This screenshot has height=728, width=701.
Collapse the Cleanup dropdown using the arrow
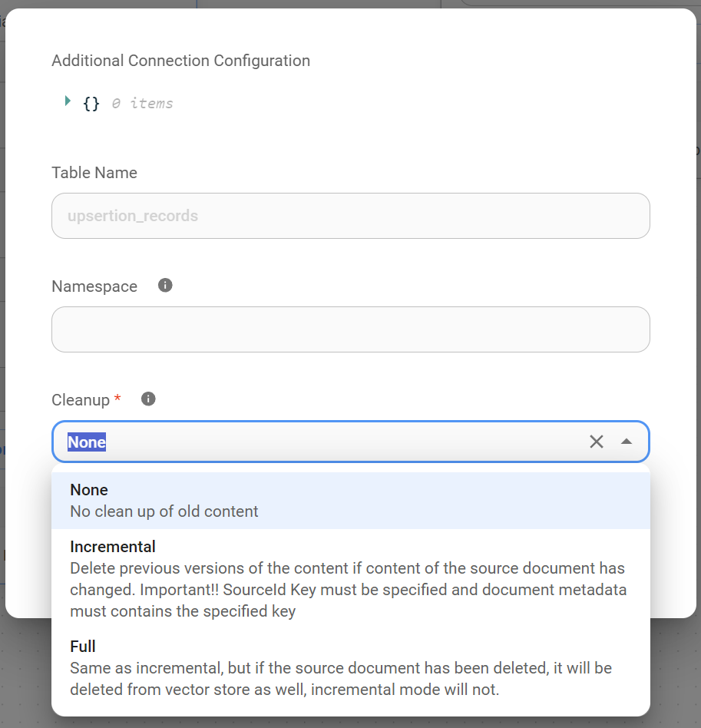627,442
